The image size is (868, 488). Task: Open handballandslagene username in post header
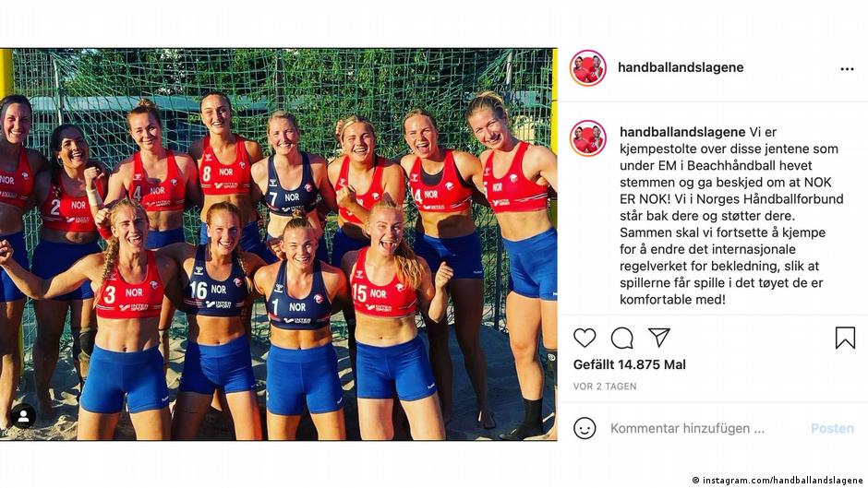point(681,67)
